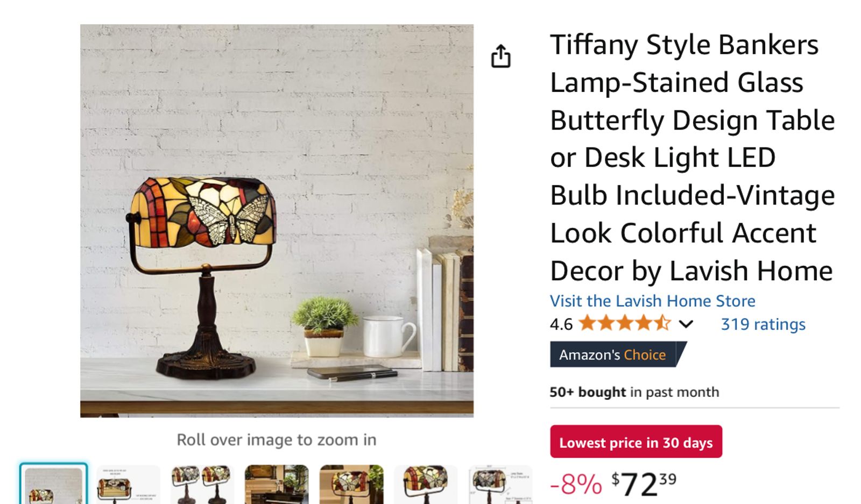This screenshot has height=504, width=861.
Task: Expand the rating breakdown chevron next to stars
Action: pos(686,324)
